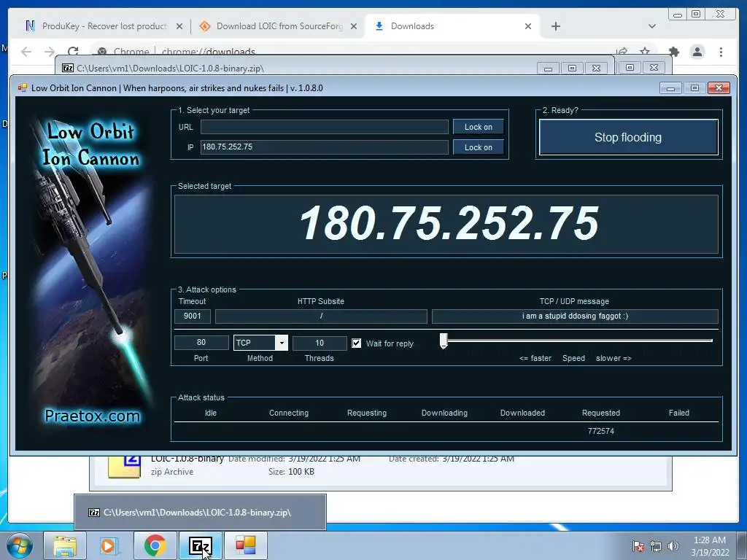This screenshot has width=747, height=560.
Task: Focus the URL input field
Action: coord(324,127)
